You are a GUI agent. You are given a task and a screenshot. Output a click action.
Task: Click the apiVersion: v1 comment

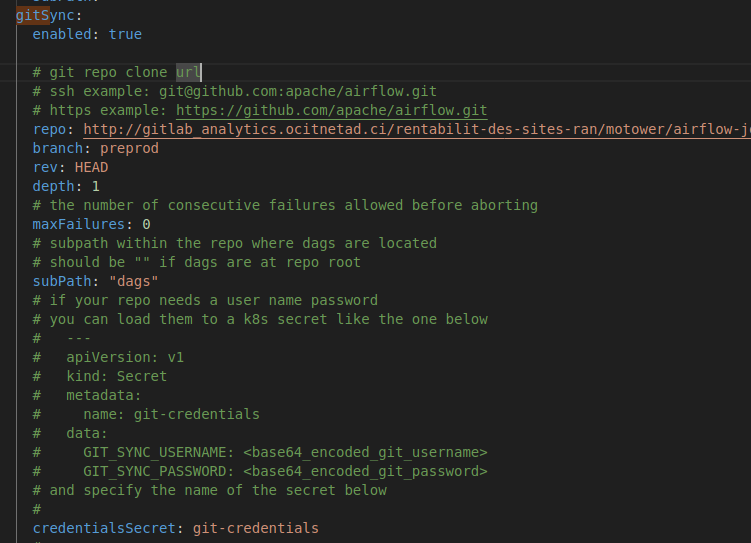click(125, 357)
